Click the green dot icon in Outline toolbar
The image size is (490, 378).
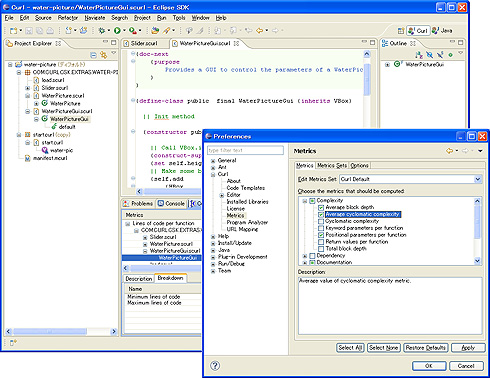[x=450, y=55]
